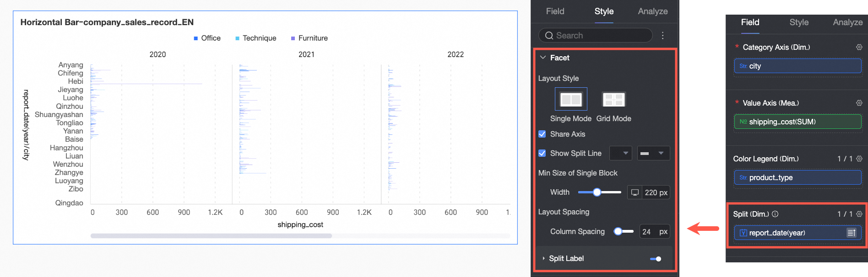Open Category Axis settings gear
The width and height of the screenshot is (868, 277).
859,47
